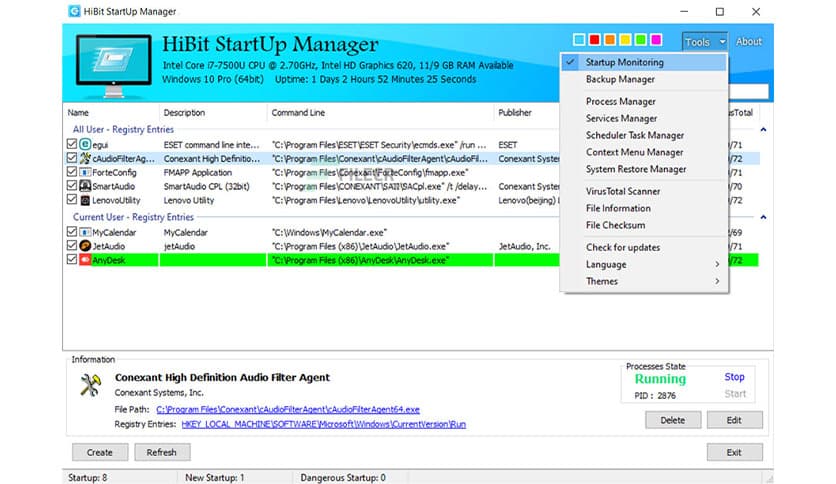The image size is (836, 484).
Task: Click the cAudioFilterAgent tools icon in list
Action: [85, 158]
